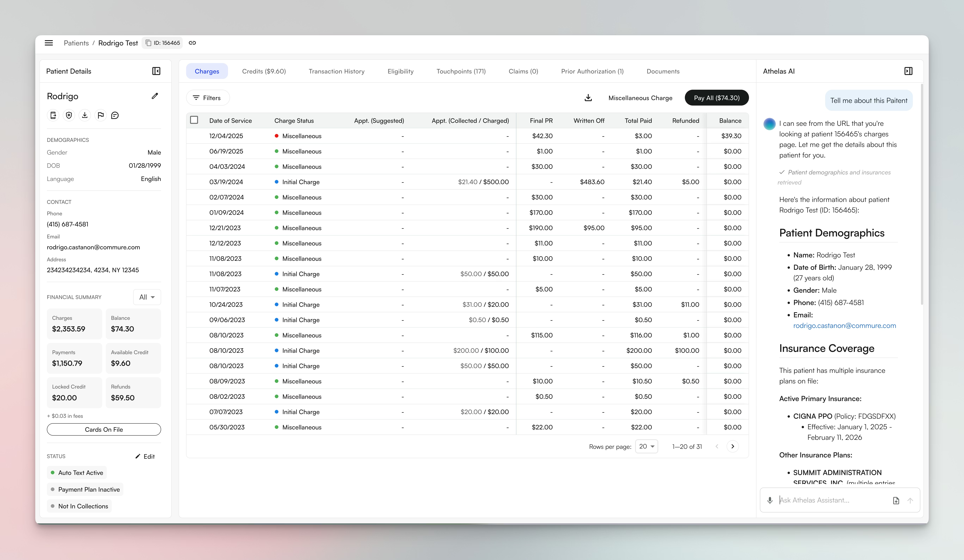Viewport: 964px width, 560px height.
Task: Open the hamburger navigation menu
Action: 49,43
